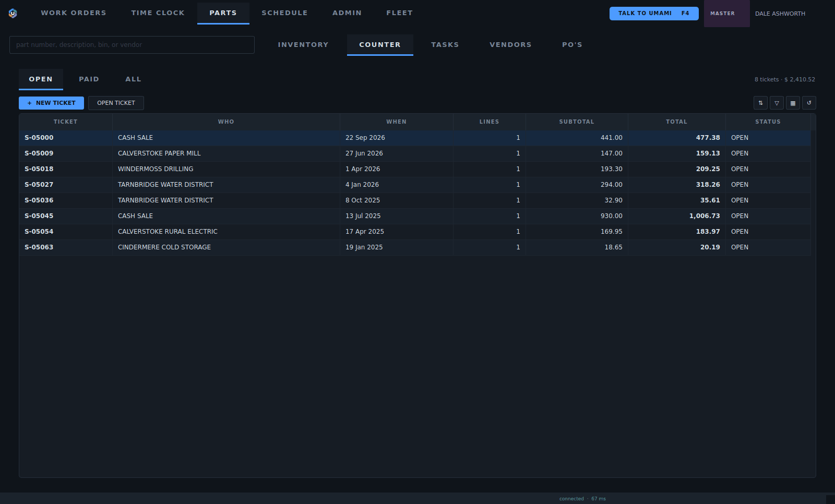Image resolution: width=835 pixels, height=504 pixels.
Task: Sort by the Who column header
Action: click(x=226, y=122)
